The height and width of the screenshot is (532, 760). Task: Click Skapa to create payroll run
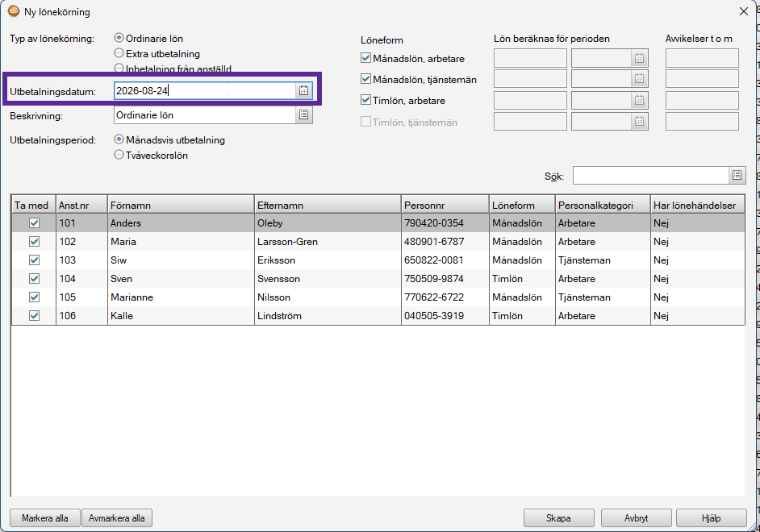[x=559, y=518]
